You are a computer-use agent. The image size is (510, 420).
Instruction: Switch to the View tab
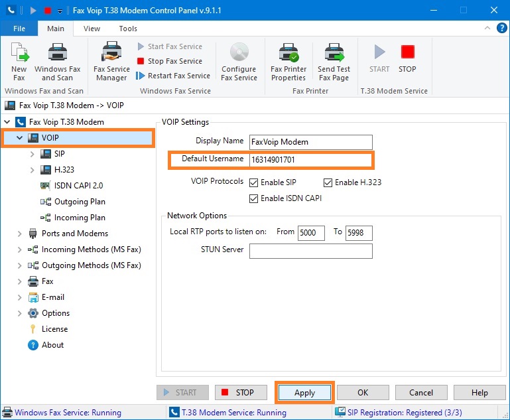coord(92,29)
